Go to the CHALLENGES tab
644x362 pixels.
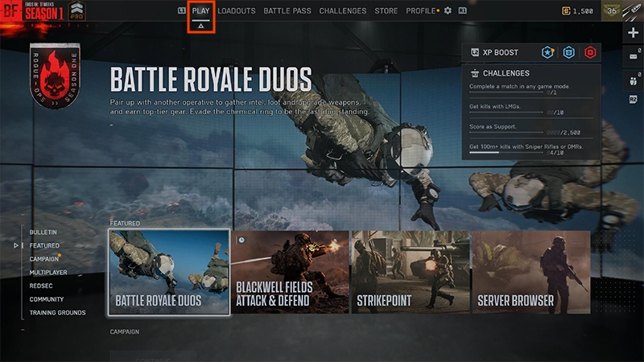click(x=343, y=11)
